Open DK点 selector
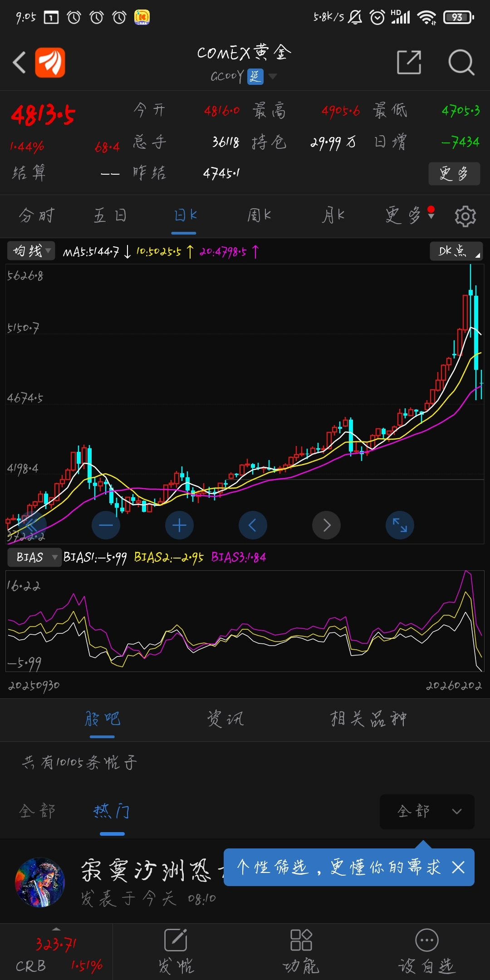The image size is (490, 980). coord(456,251)
